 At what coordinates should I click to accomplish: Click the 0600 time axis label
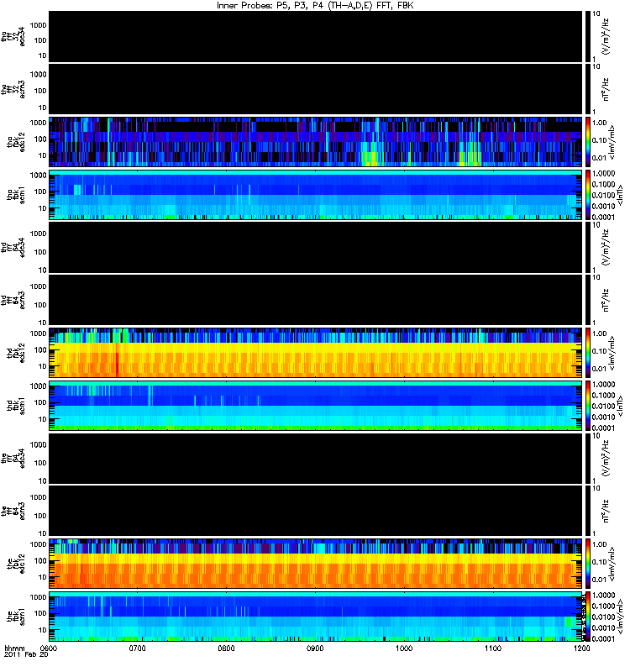tap(49, 648)
